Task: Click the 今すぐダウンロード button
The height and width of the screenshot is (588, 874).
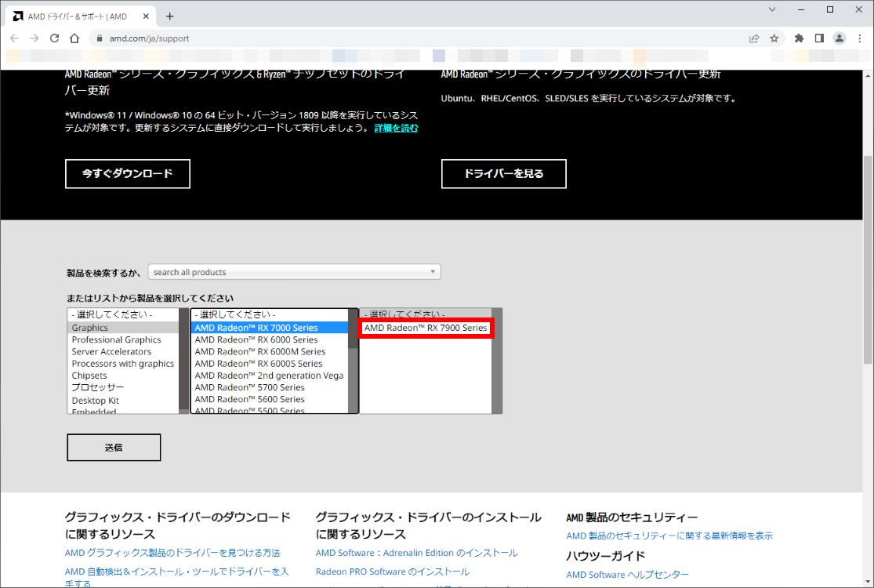Action: tap(128, 174)
